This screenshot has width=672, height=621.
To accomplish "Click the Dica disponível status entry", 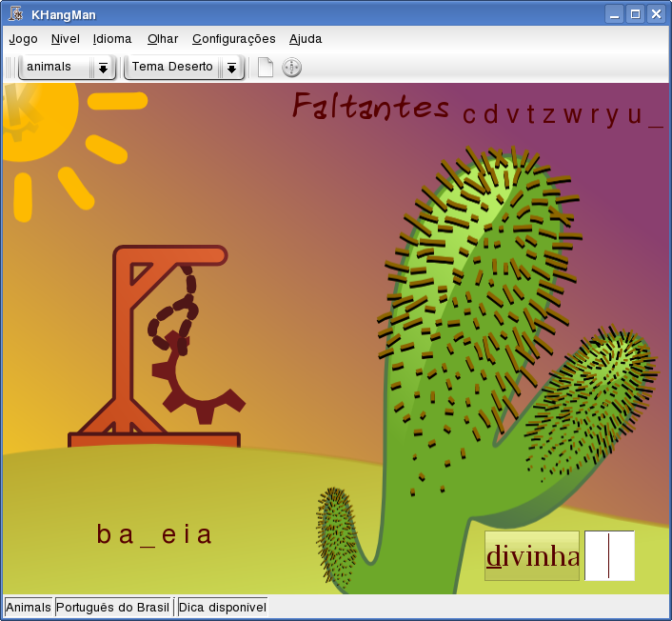I will point(223,608).
